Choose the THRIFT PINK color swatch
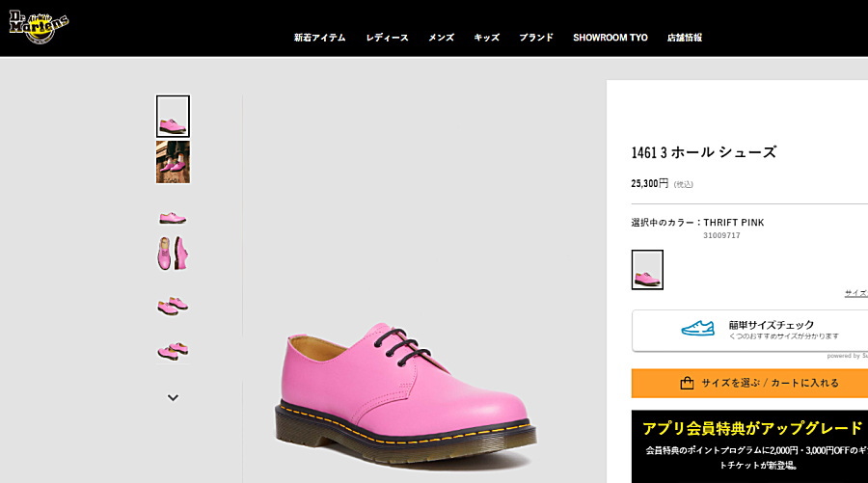Screen dimensions: 868x483 tap(647, 270)
